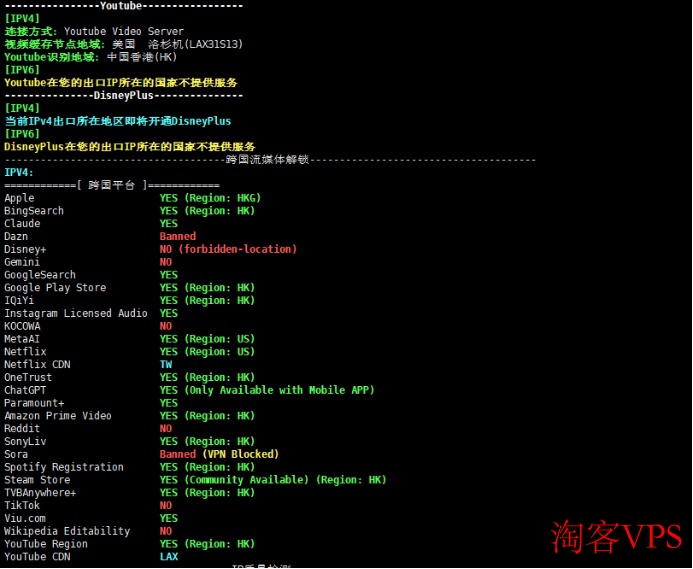693x569 pixels.
Task: Select the first [IPV4] tag under Youtube
Action: [x=22, y=19]
